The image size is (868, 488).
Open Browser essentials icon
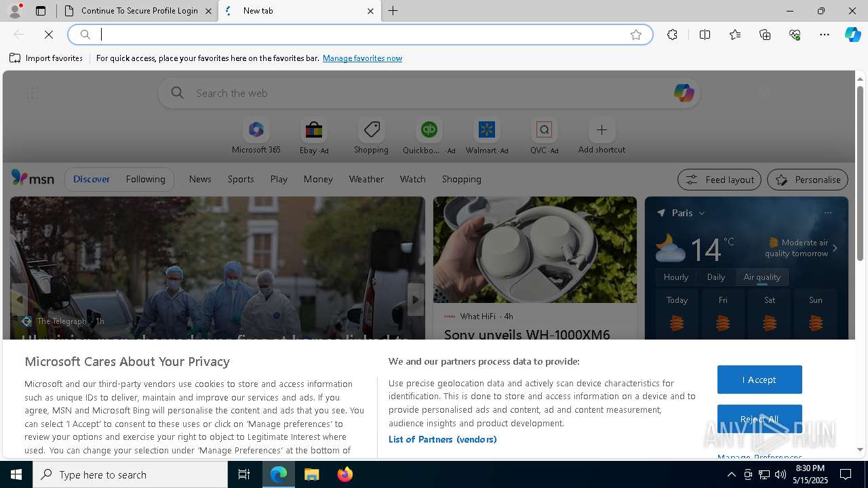click(x=795, y=35)
